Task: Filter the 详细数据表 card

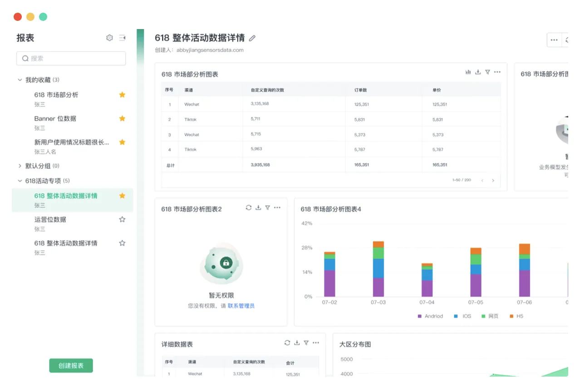Action: coord(306,343)
